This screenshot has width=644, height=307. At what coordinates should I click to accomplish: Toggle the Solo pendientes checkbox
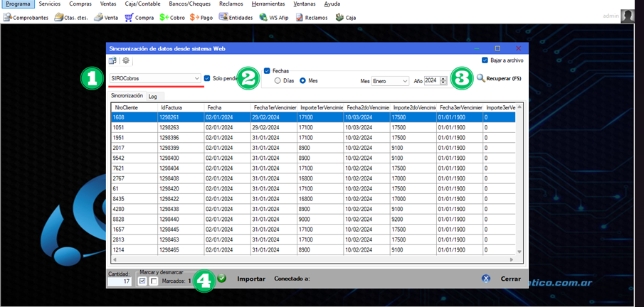207,78
